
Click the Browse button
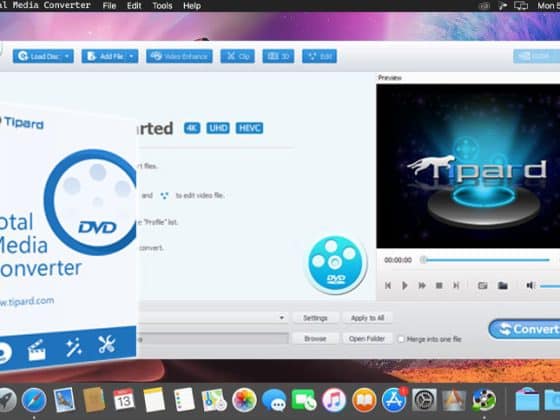click(x=315, y=339)
